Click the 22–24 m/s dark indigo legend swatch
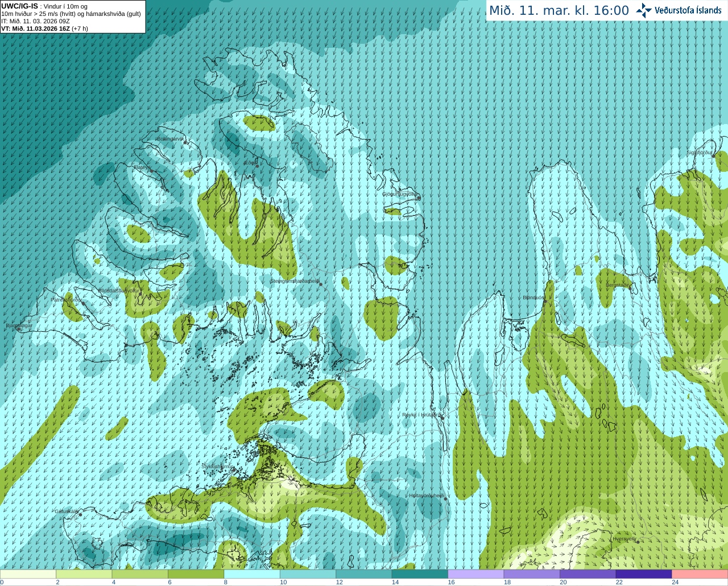 point(644,574)
